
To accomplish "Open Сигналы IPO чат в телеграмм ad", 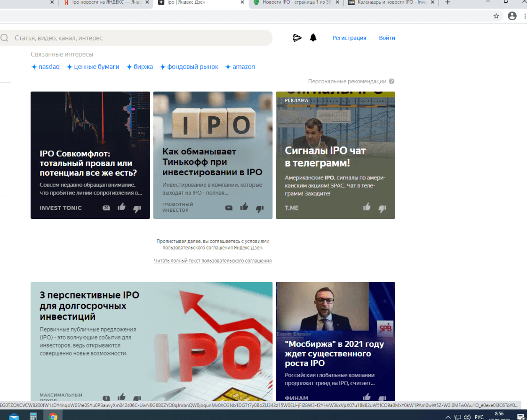I will coord(335,155).
